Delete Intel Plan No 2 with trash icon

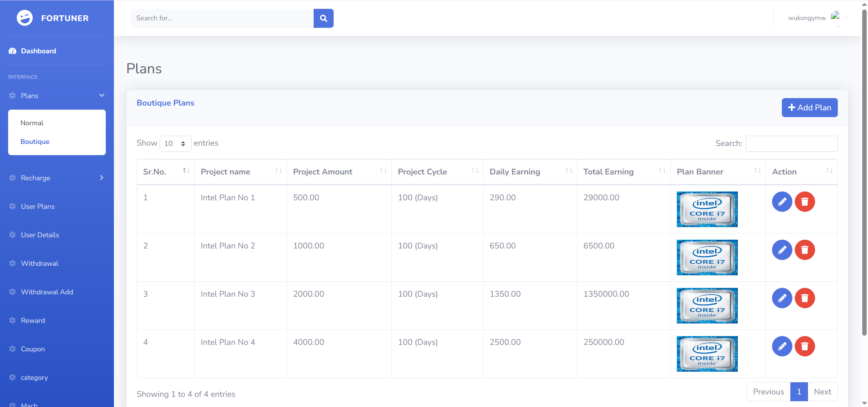click(804, 250)
